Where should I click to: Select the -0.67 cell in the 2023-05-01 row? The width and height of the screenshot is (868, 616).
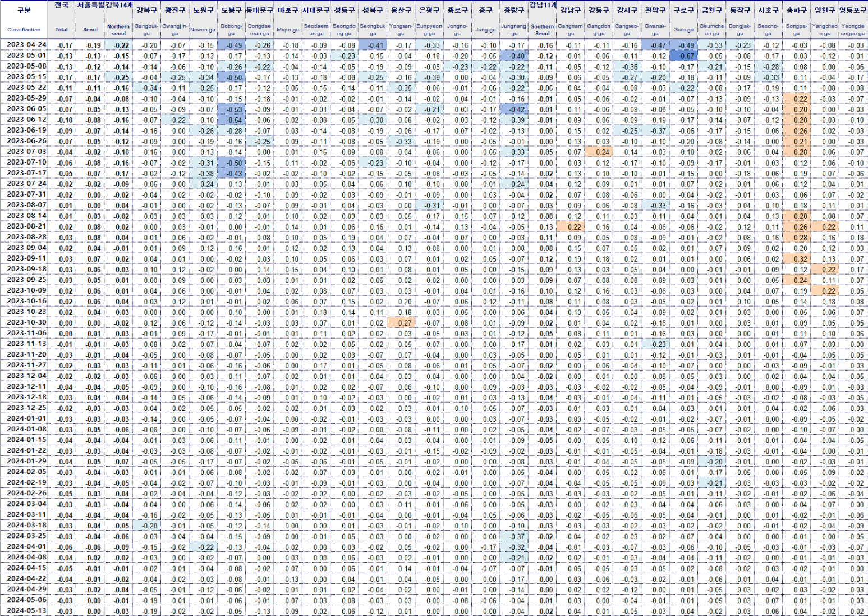(683, 56)
